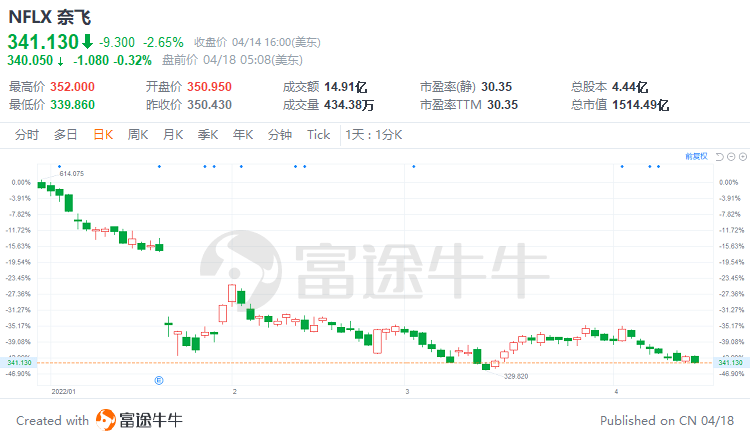
Task: Click the Futu Niuniu logo in the footer
Action: [x=139, y=420]
